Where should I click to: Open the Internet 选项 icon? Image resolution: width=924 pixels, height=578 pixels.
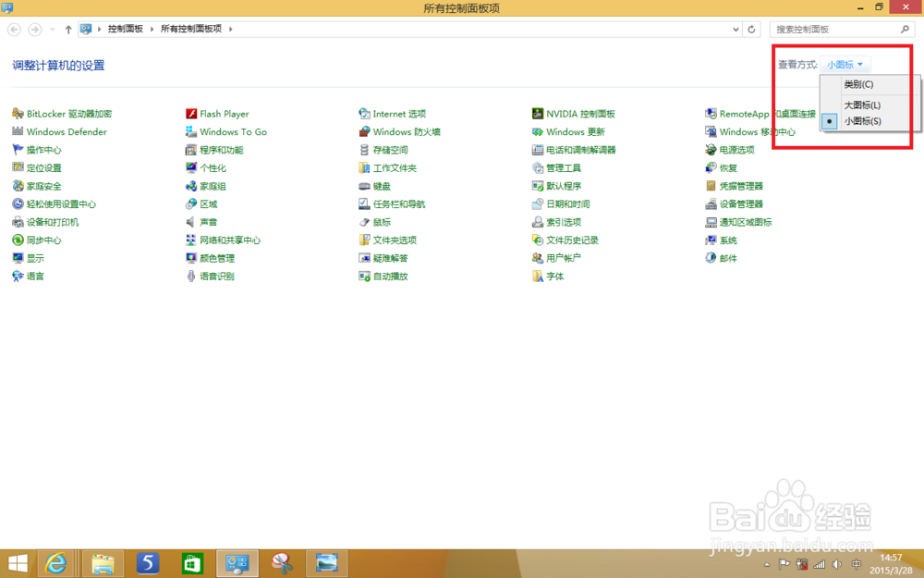(364, 114)
